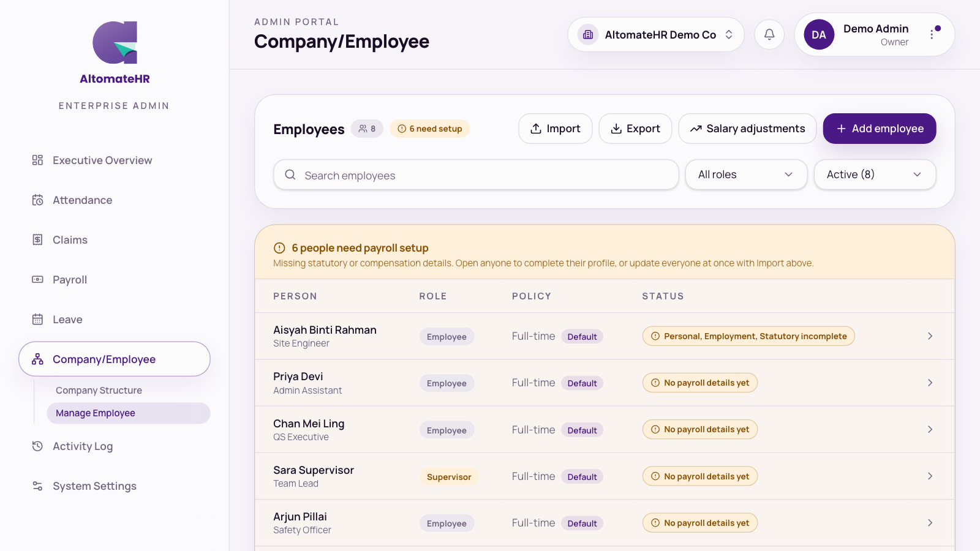
Task: Click the DA avatar circle
Action: coord(819,35)
